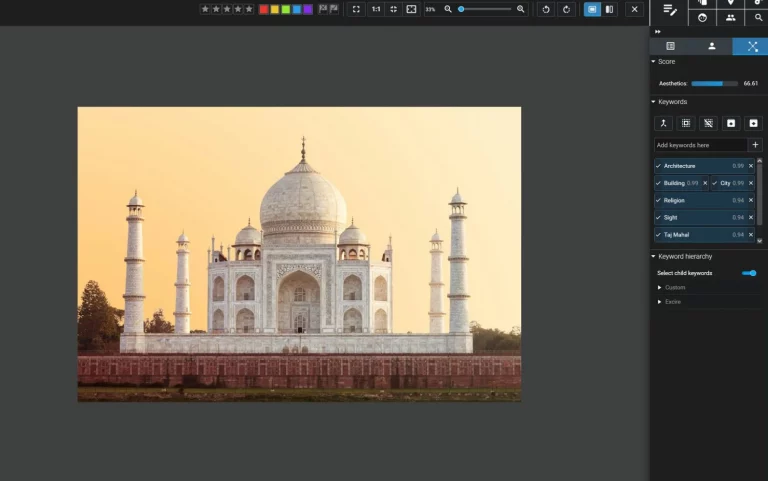Image resolution: width=768 pixels, height=481 pixels.
Task: Expand the Excire keyword tree
Action: 659,302
